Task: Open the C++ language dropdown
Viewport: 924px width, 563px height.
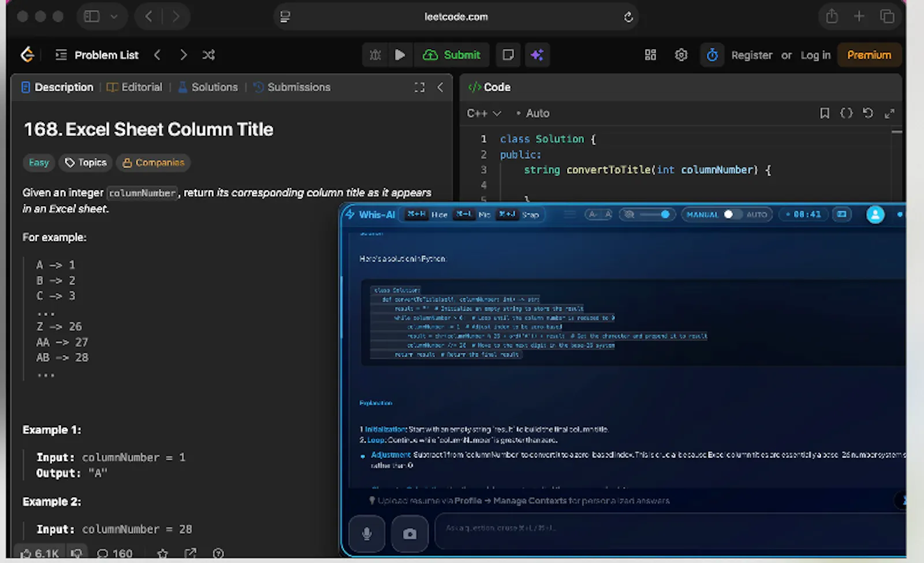Action: pos(484,113)
